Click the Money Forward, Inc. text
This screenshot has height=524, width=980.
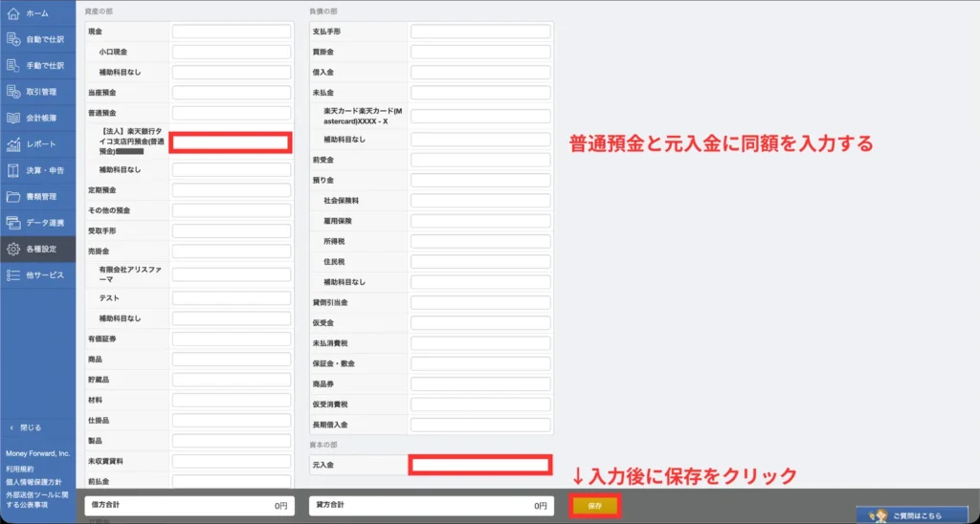coord(38,453)
